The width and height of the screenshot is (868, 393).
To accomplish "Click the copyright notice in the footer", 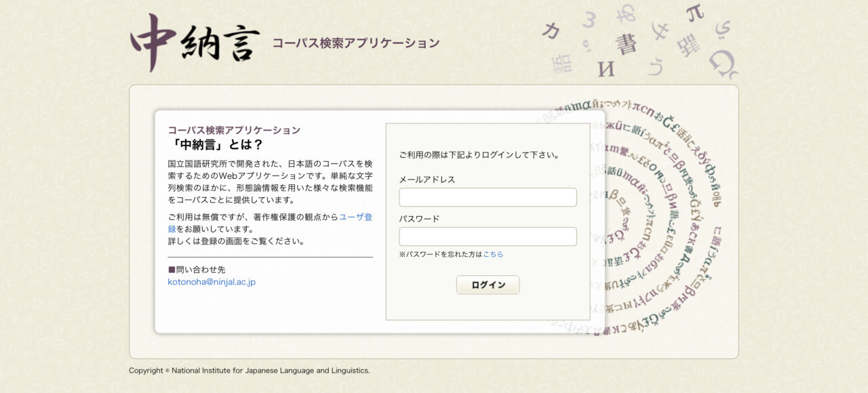I will pyautogui.click(x=250, y=371).
